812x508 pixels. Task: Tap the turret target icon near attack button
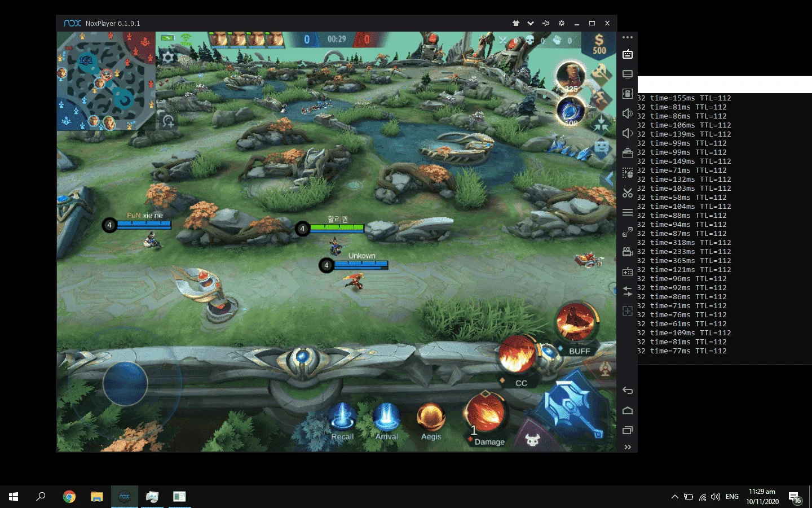click(605, 369)
